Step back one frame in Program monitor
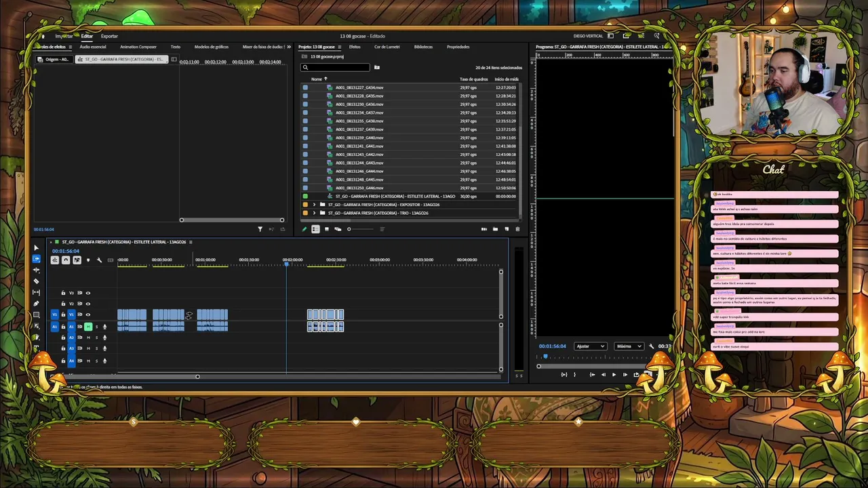Viewport: 868px width, 488px height. (604, 374)
